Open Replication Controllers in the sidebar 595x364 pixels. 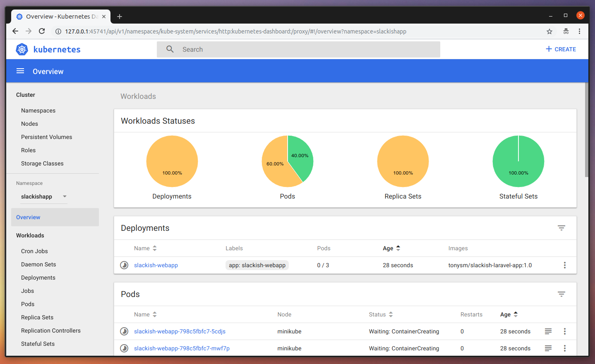point(51,330)
